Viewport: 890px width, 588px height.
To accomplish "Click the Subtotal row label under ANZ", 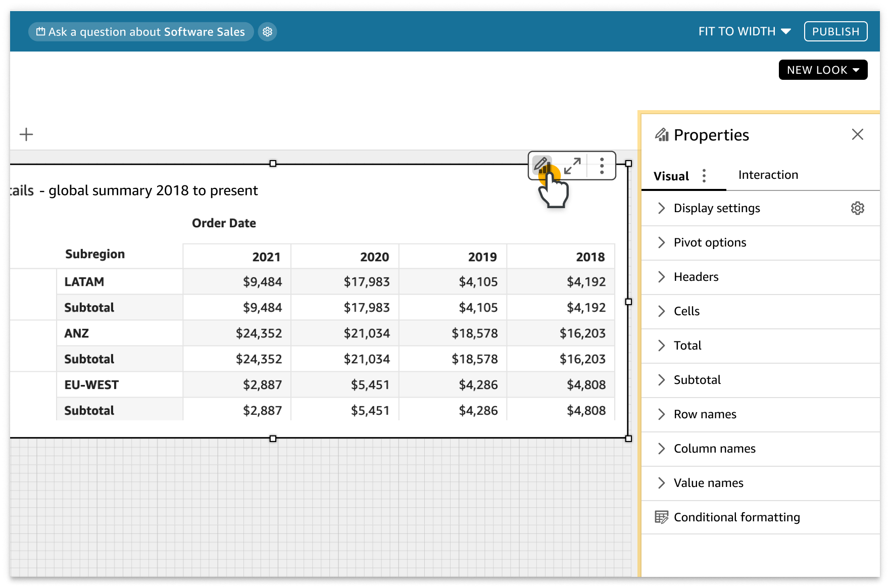I will 89,359.
